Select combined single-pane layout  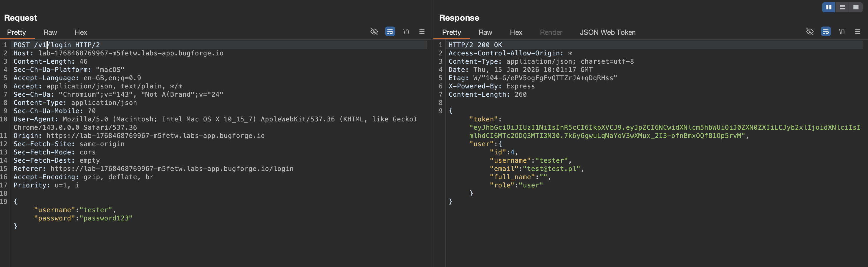(x=856, y=7)
